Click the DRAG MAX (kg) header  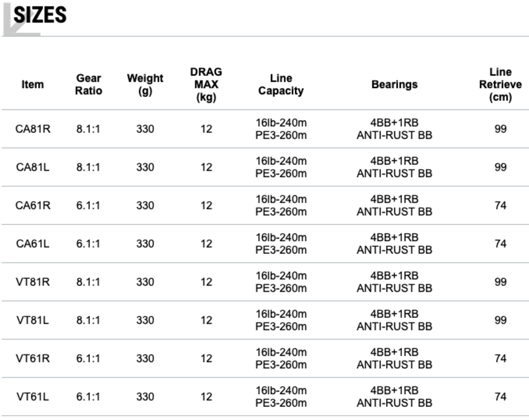(x=206, y=85)
